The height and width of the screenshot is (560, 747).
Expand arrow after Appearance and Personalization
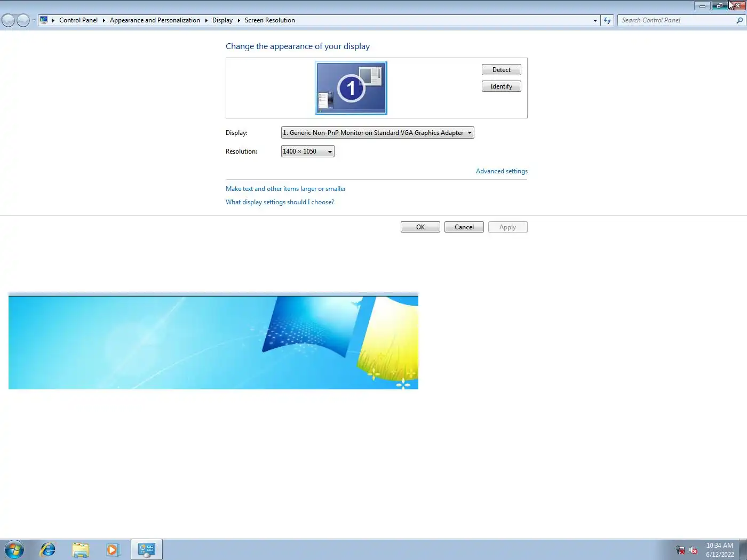click(206, 20)
